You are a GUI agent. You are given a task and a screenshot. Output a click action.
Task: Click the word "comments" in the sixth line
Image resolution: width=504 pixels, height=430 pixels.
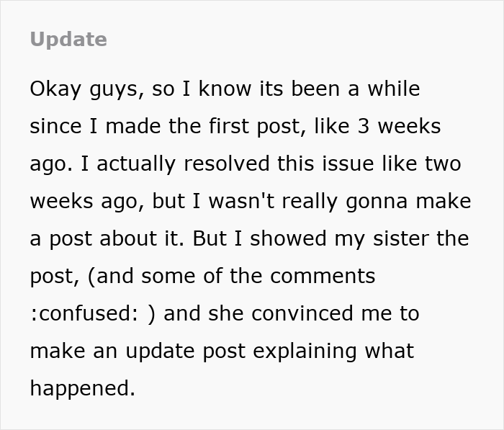tap(323, 277)
